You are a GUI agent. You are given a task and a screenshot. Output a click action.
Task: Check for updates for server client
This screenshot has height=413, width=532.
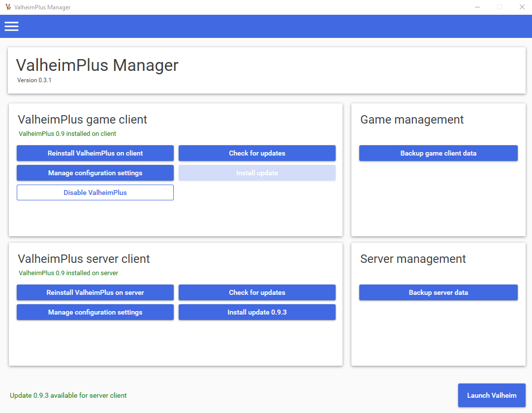257,292
